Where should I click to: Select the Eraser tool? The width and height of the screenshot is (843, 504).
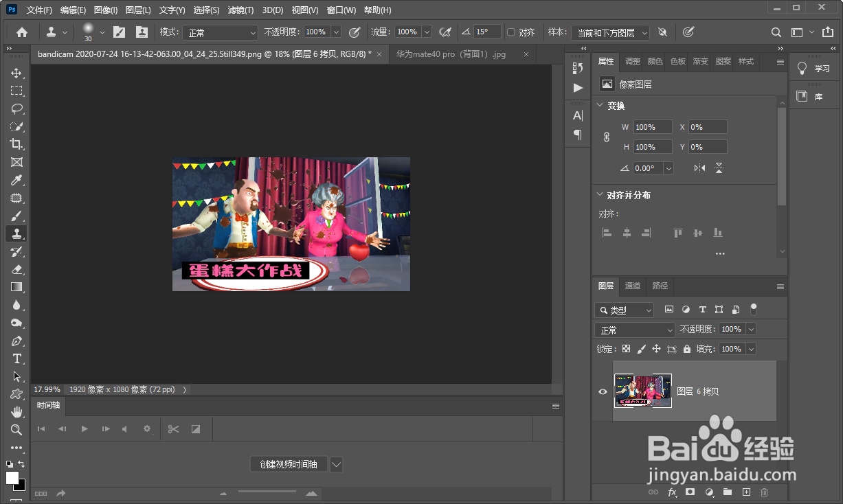[16, 269]
